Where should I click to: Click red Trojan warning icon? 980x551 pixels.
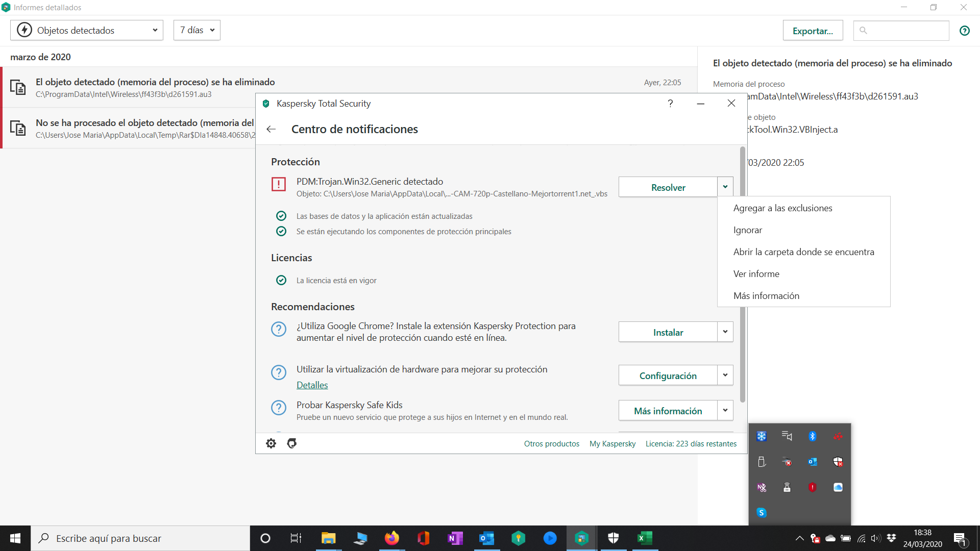click(279, 184)
